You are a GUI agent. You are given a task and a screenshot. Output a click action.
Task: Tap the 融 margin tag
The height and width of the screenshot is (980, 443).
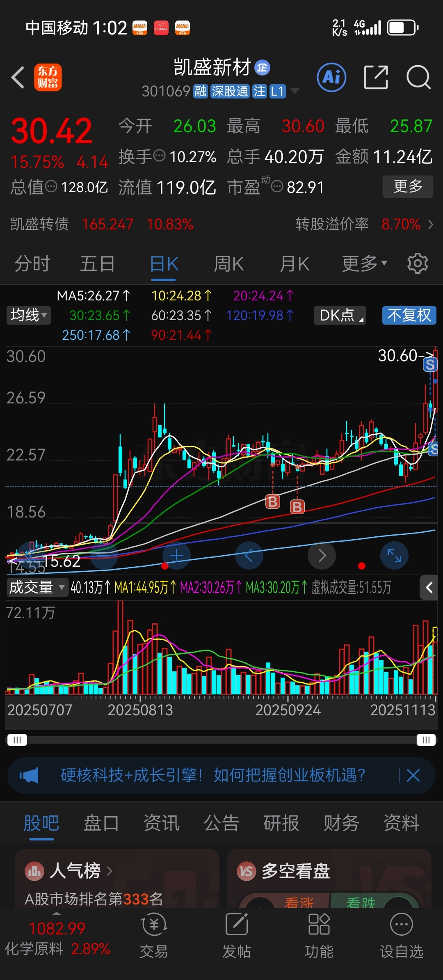pyautogui.click(x=201, y=91)
